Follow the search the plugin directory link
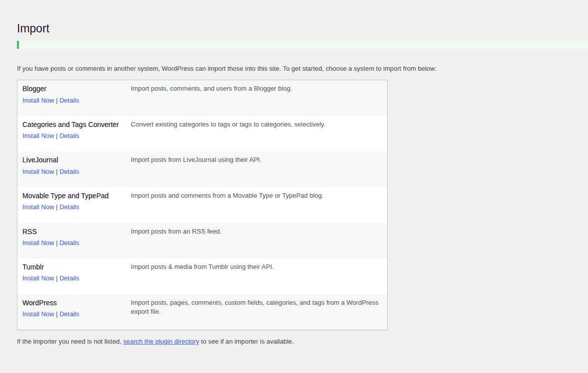This screenshot has height=373, width=588. 161,342
